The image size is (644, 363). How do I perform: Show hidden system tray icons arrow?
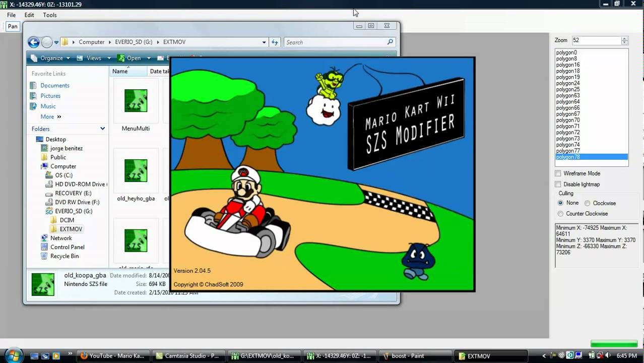544,355
